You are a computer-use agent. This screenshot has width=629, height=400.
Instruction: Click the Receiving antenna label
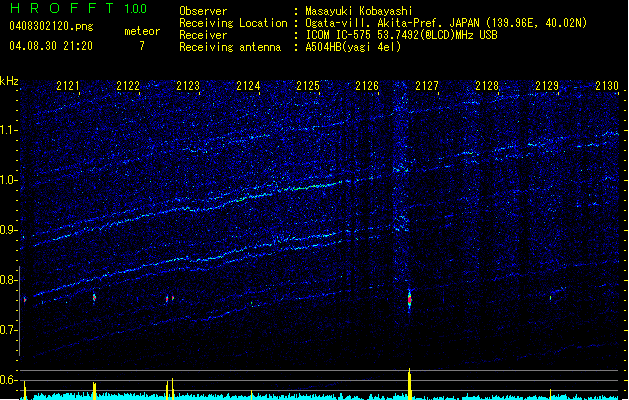[230, 47]
